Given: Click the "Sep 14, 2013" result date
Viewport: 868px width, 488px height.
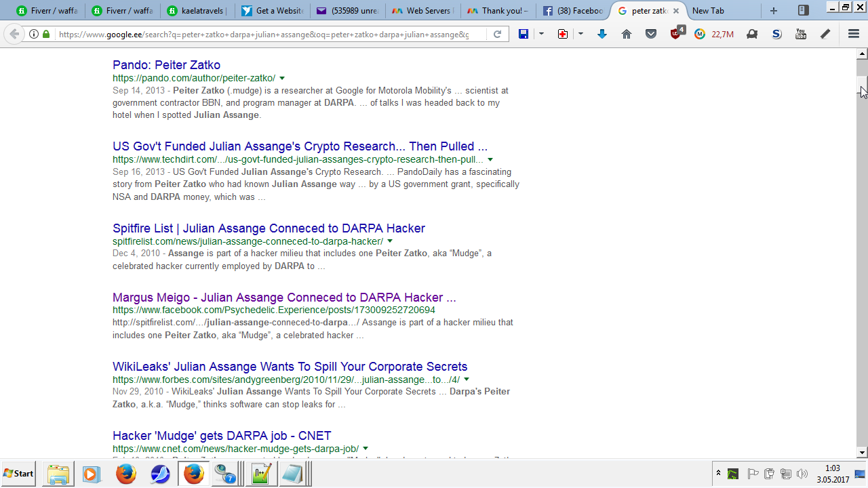Looking at the screenshot, I should tap(138, 91).
